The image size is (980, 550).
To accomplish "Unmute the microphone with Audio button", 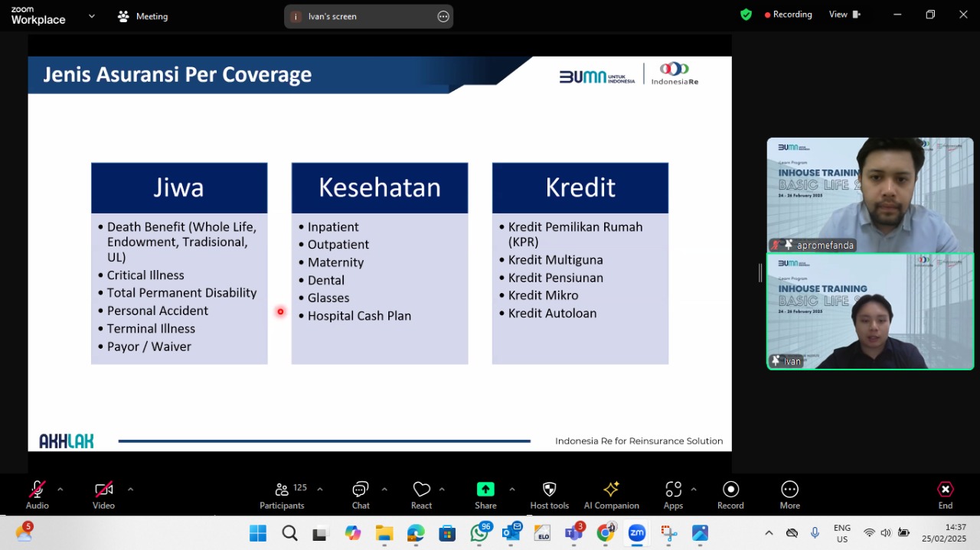I will coord(37,495).
